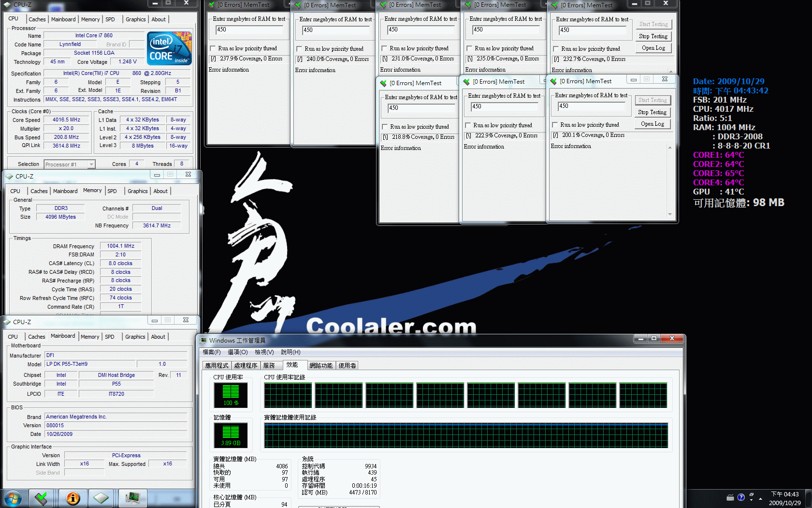Click title icon of MemTest window with 218.8% coverage
This screenshot has height=508, width=812.
[x=384, y=83]
